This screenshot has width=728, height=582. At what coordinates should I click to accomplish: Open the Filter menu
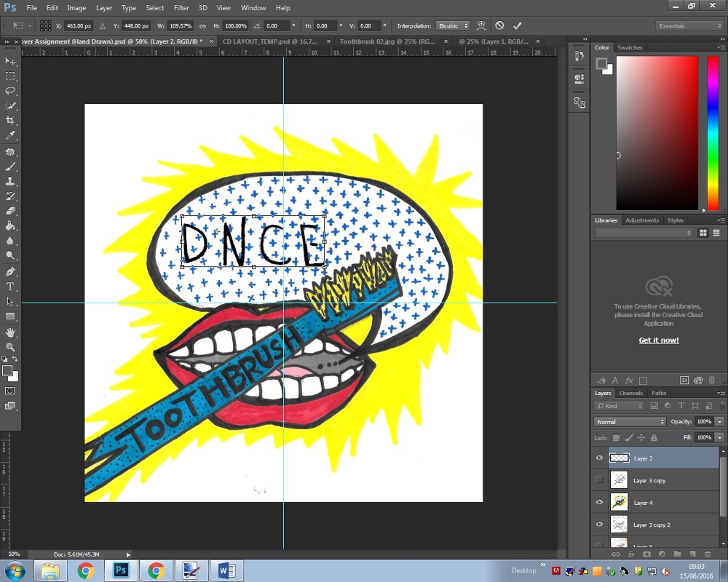tap(180, 8)
